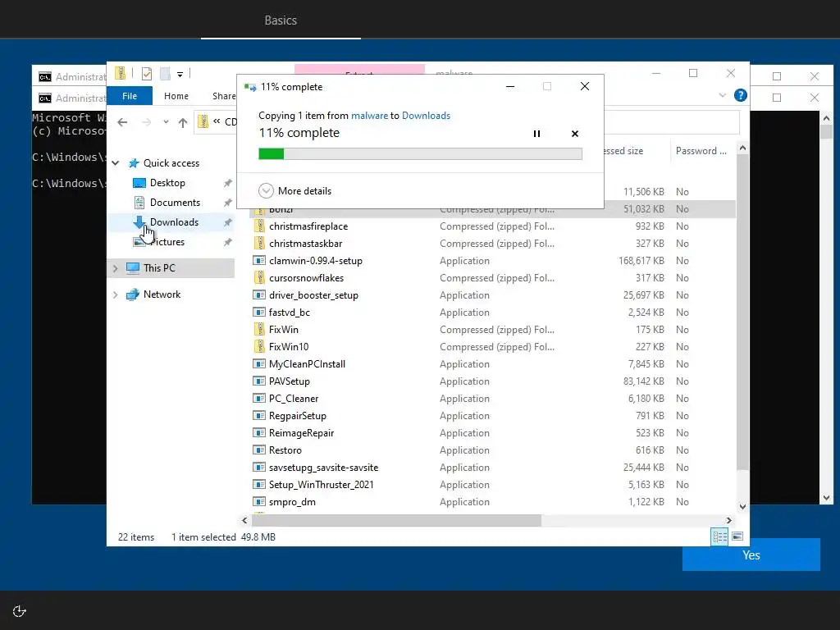Open Explorer Help question mark
840x630 pixels.
pos(741,95)
